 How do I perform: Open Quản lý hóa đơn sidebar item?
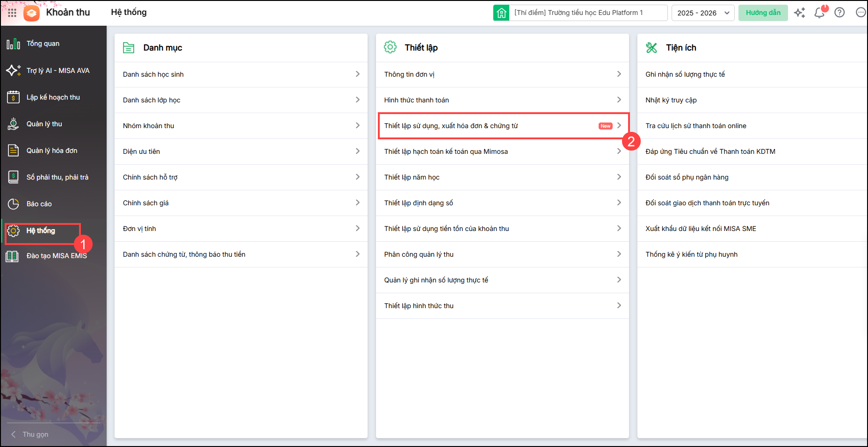51,151
